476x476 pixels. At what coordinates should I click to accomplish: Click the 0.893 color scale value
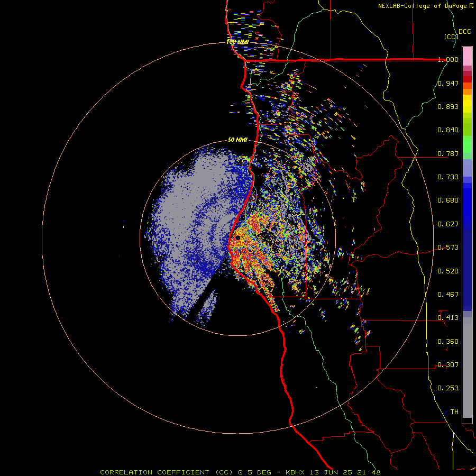448,106
